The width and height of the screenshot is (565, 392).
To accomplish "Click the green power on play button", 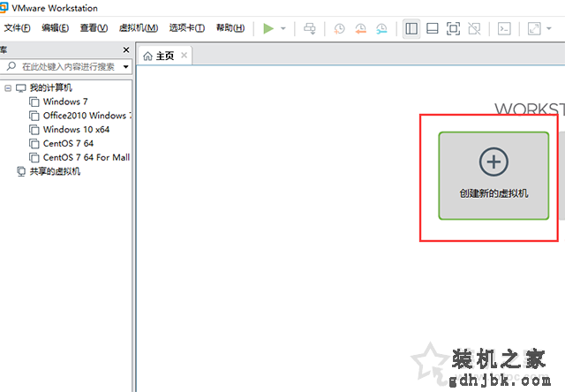I will coord(268,28).
